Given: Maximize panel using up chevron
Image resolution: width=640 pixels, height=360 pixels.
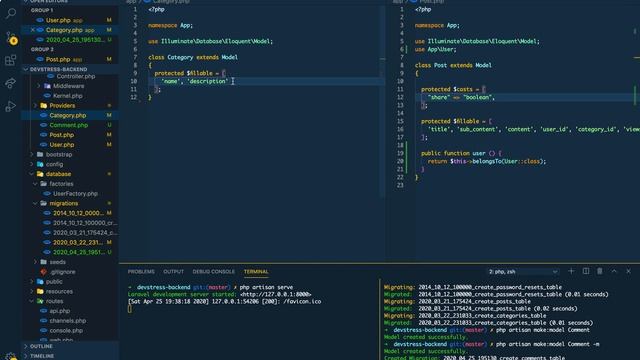Looking at the screenshot, I should [614, 271].
